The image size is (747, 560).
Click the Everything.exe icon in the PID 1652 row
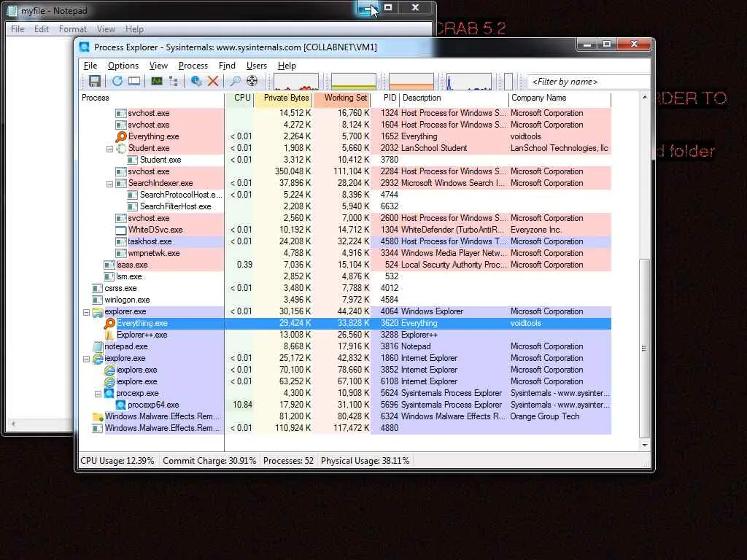point(121,136)
